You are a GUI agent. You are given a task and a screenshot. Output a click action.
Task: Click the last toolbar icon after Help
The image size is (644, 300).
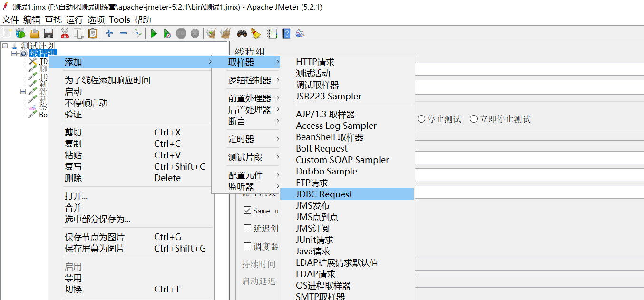(300, 33)
